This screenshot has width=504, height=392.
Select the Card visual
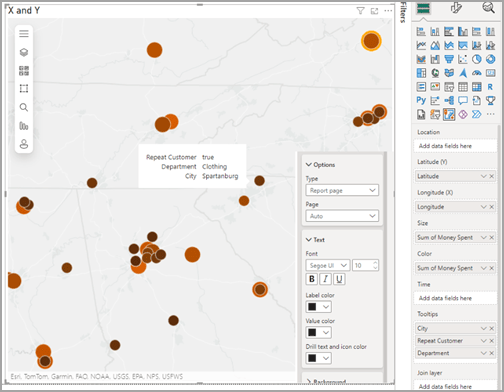tap(490, 73)
